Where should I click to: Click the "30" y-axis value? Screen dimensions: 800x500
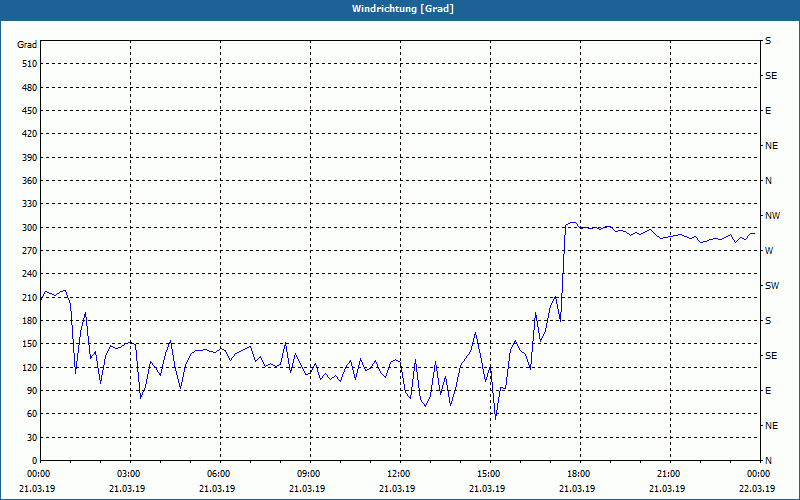[32, 438]
